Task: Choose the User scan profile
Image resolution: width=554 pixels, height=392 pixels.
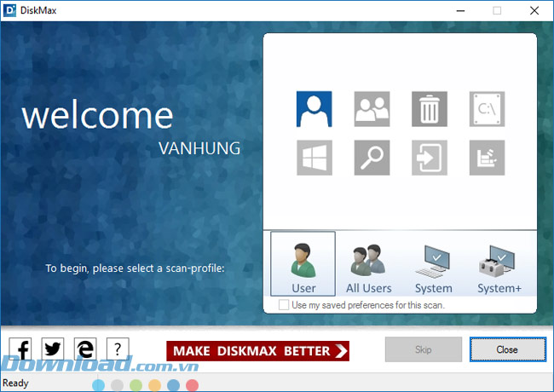Action: 303,264
